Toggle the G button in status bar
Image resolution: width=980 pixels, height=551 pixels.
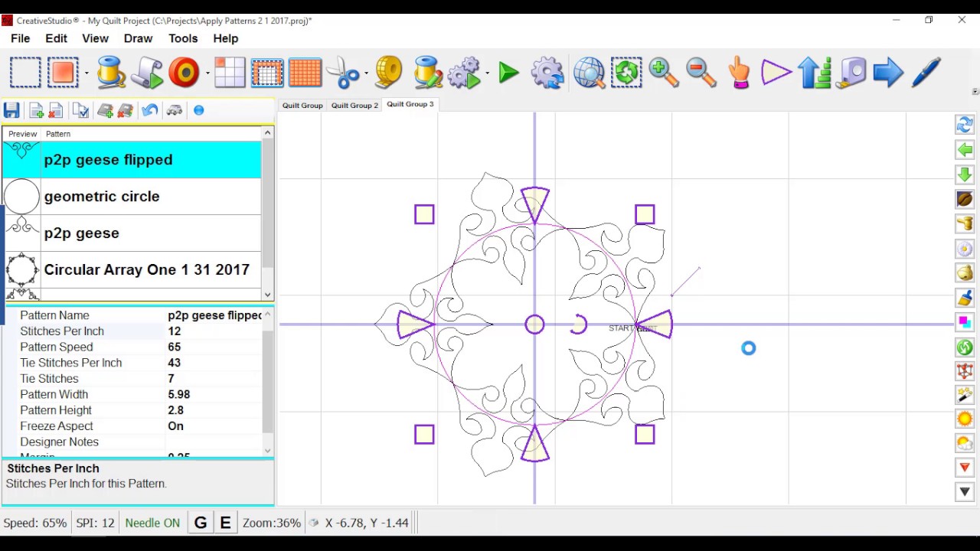pos(201,523)
